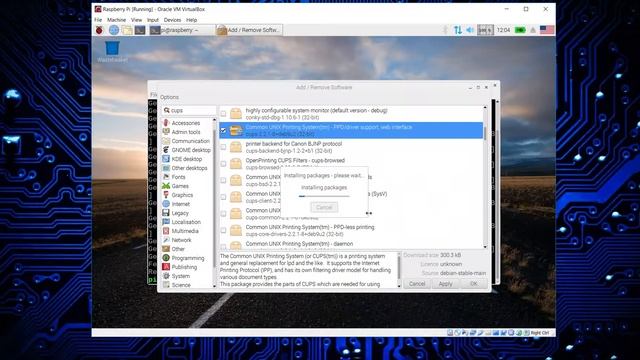The height and width of the screenshot is (360, 640).
Task: Open the Options menu in Add/Remove Software
Action: [x=169, y=97]
